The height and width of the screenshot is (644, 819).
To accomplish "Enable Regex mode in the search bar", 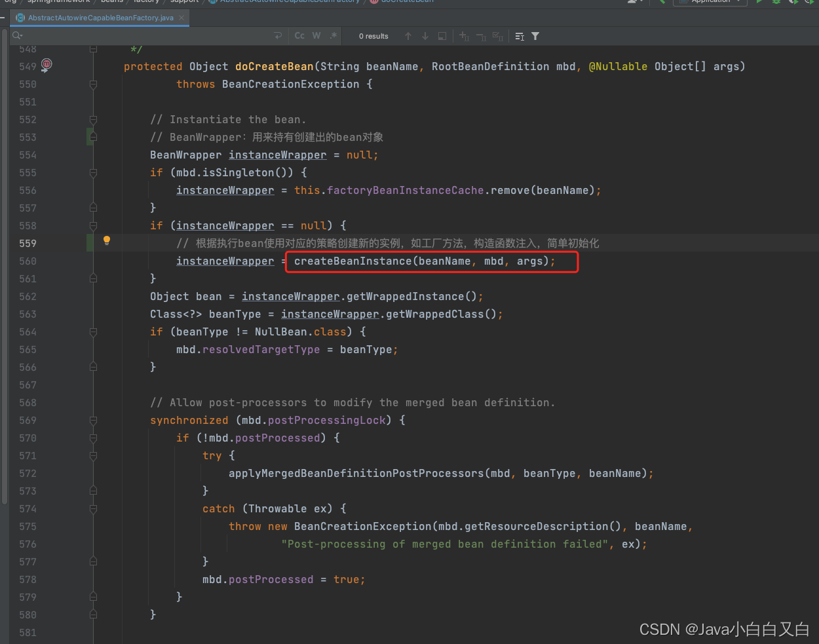I will coord(333,36).
